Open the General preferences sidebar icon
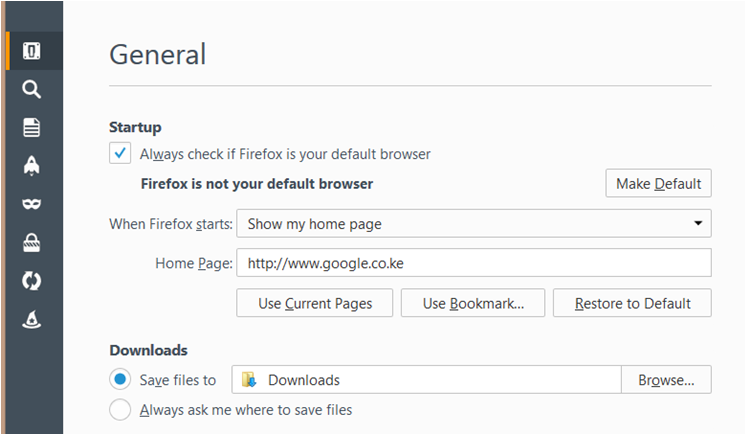This screenshot has width=746, height=435. [32, 51]
